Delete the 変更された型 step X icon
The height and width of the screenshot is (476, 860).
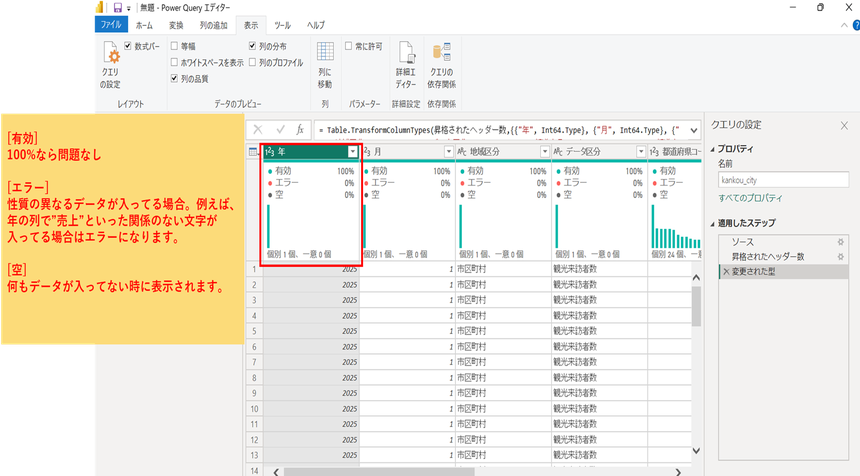click(x=726, y=271)
